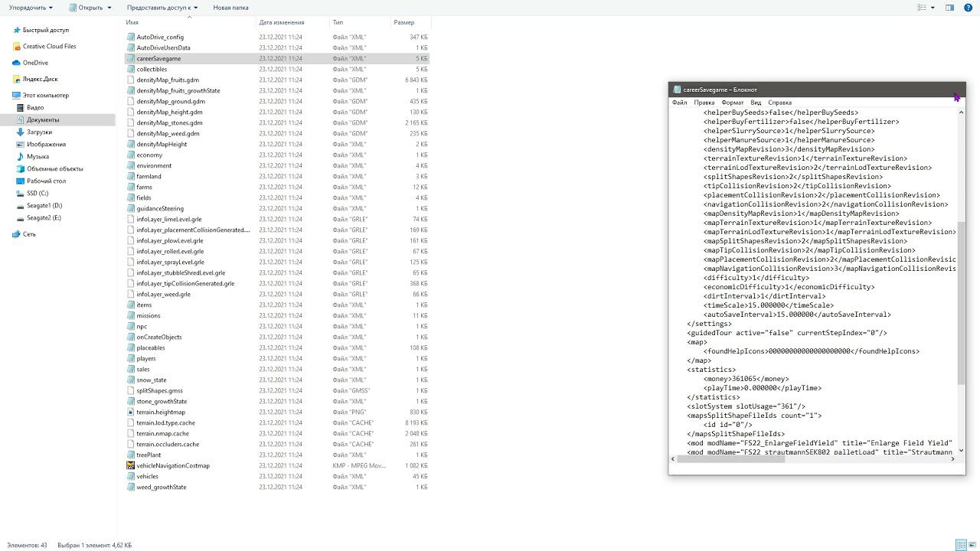Click the Notepad icon in careerSavegame title bar
The image size is (980, 551).
click(676, 90)
